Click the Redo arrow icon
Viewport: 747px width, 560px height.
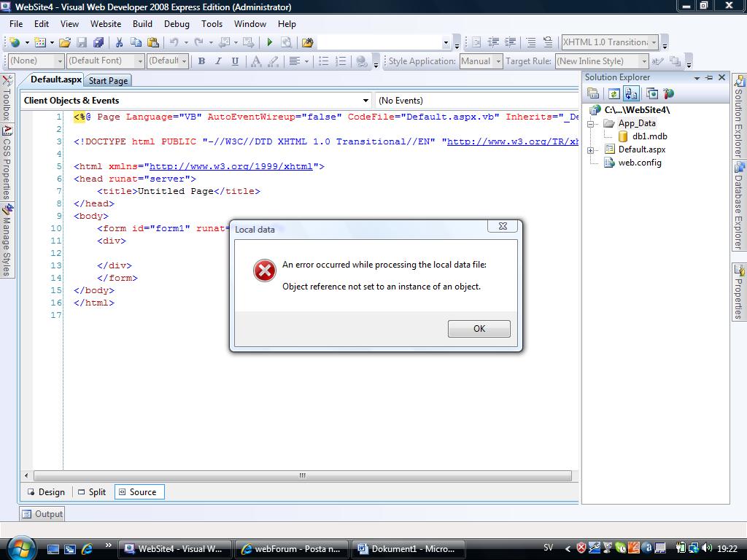(199, 42)
